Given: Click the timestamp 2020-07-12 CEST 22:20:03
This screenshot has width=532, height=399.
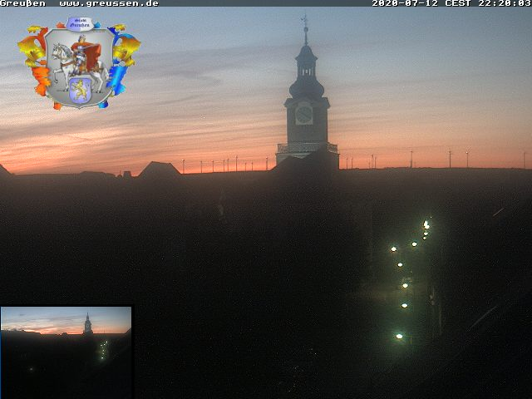Looking at the screenshot, I should (451, 3).
